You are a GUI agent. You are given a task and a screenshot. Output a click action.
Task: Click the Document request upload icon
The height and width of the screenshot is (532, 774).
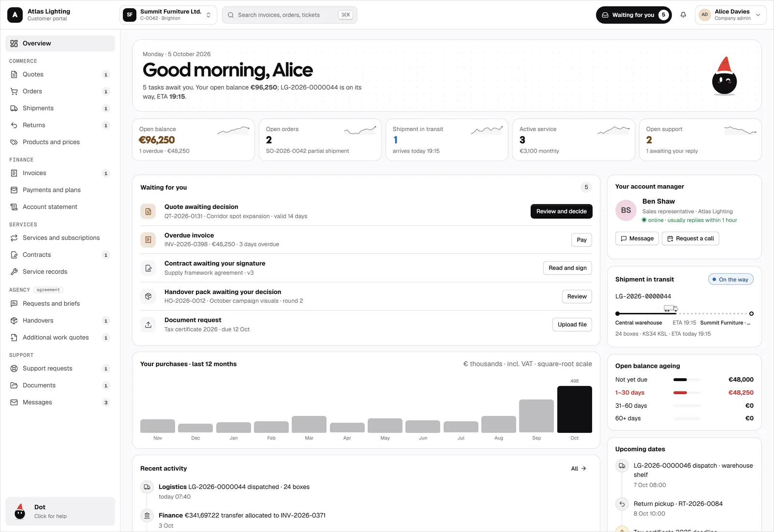(x=148, y=325)
